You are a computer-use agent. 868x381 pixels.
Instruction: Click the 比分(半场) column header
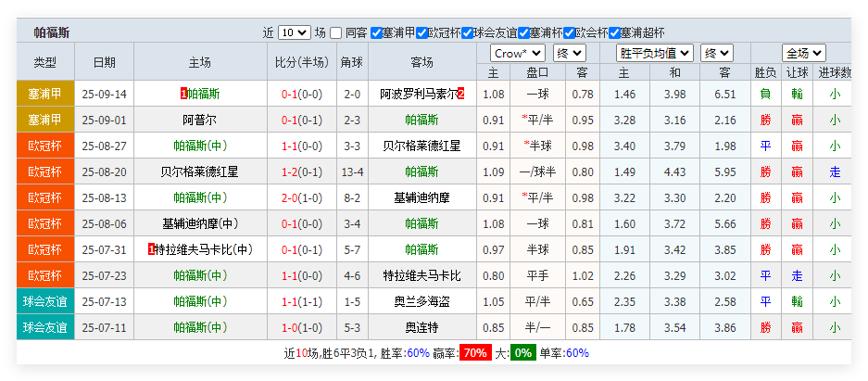(x=302, y=62)
